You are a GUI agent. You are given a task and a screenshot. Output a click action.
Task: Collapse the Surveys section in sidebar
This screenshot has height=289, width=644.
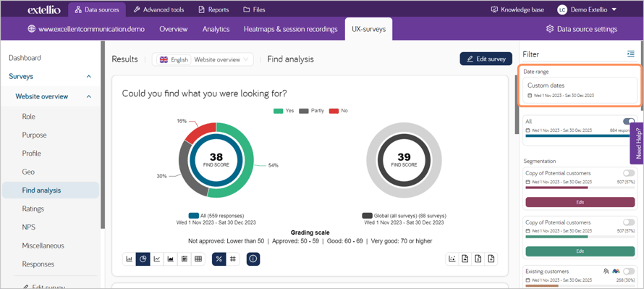coord(89,77)
